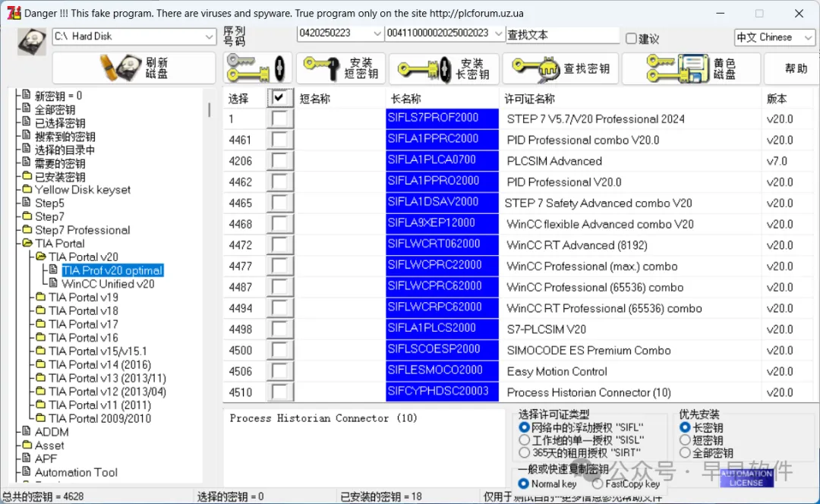The image size is (820, 504).
Task: Select the Automation Tool tree item
Action: (76, 472)
